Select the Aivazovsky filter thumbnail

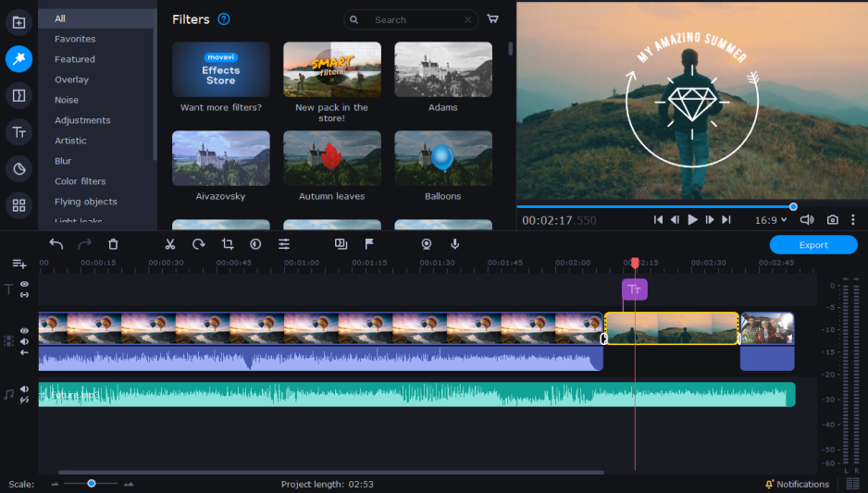[221, 158]
